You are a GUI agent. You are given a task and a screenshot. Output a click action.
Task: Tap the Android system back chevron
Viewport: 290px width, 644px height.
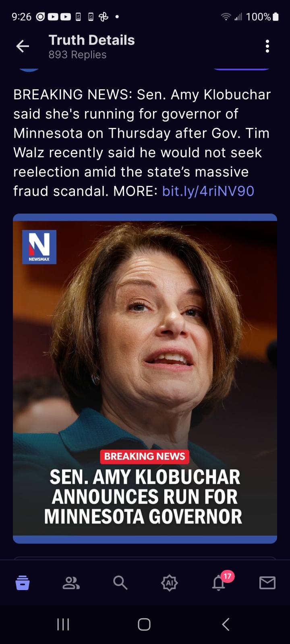pyautogui.click(x=226, y=624)
